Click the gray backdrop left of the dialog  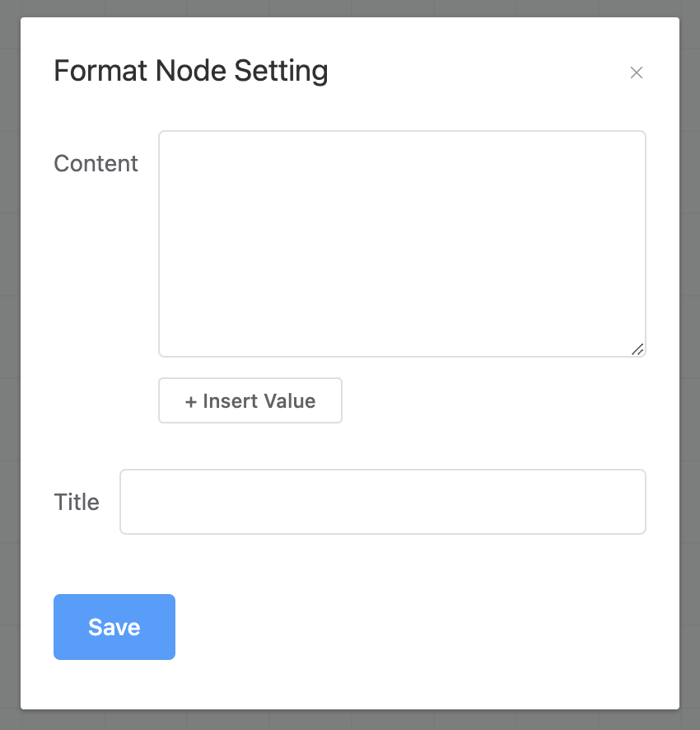point(10,363)
